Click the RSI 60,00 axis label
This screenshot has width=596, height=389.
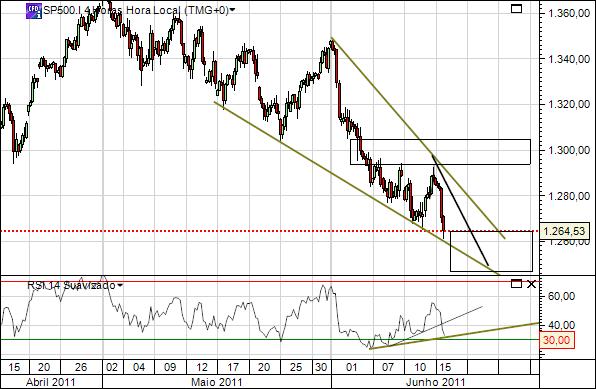tap(561, 296)
